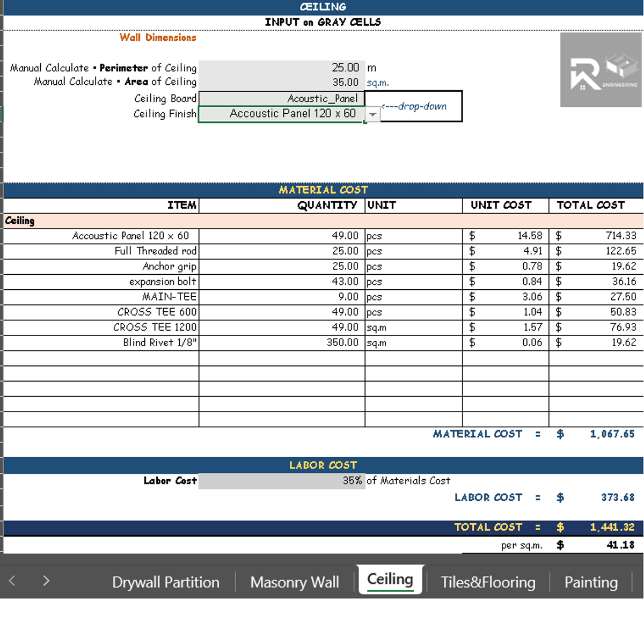Open the Masonry Wall sheet tab
This screenshot has width=644, height=644.
click(x=294, y=582)
